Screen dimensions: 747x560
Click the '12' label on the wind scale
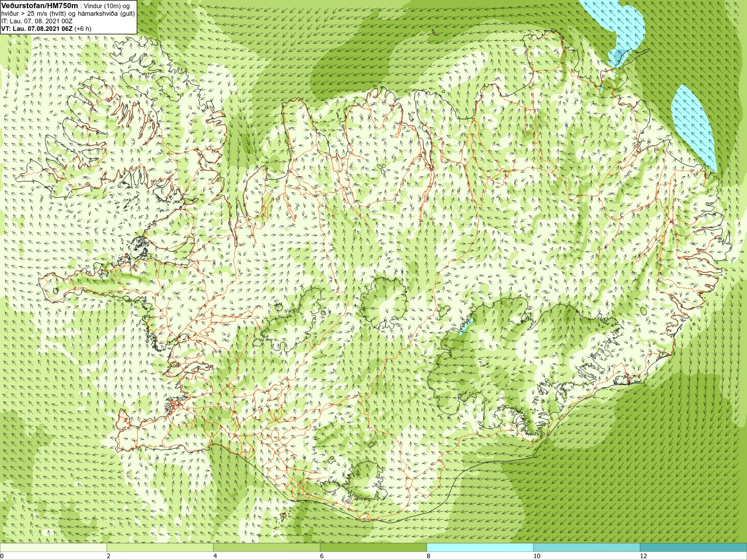coord(644,556)
